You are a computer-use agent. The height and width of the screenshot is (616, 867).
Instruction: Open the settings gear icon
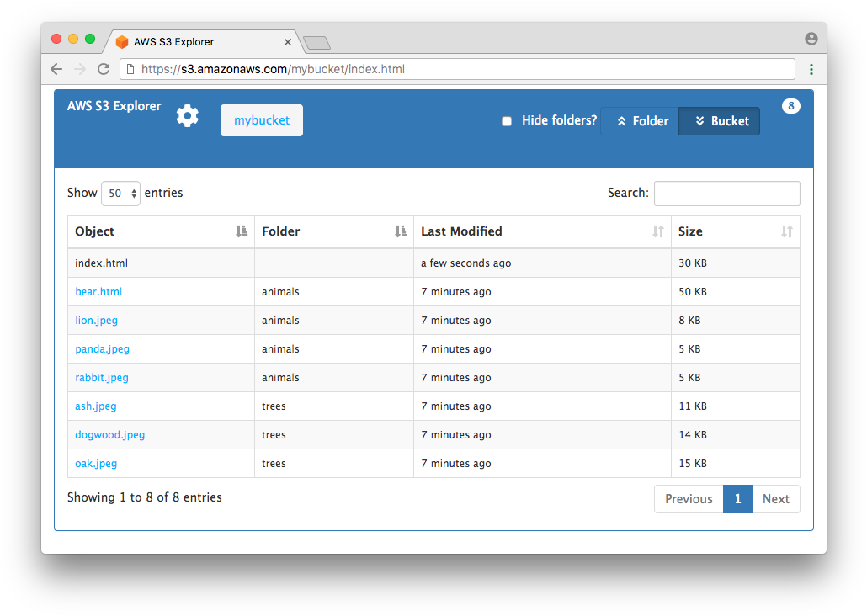188,116
